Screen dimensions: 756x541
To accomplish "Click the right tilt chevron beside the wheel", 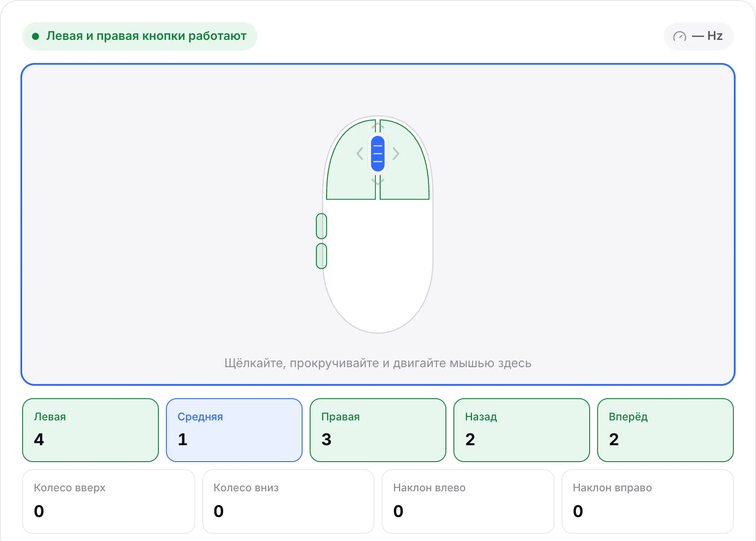I will (396, 154).
